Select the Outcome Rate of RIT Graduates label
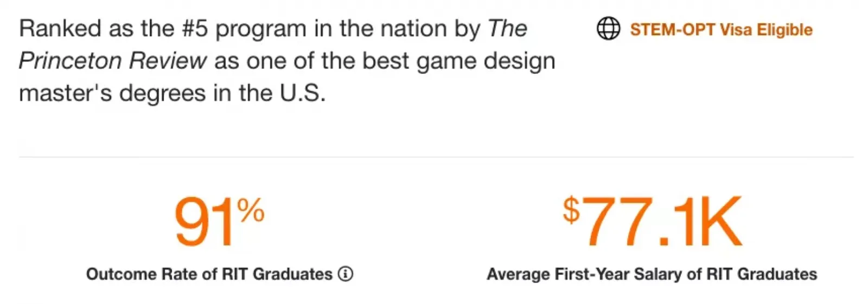 coord(209,274)
